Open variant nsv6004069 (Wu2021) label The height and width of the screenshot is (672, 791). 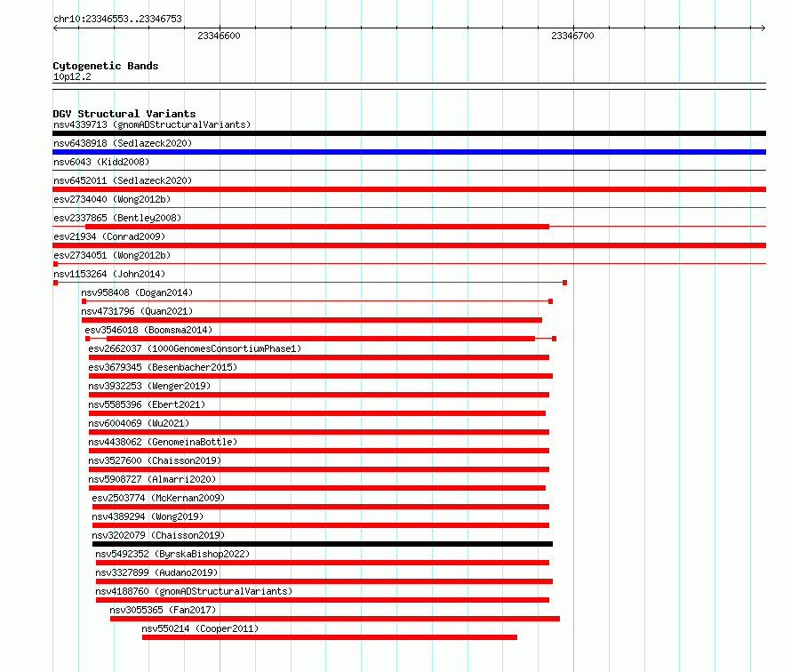[139, 423]
